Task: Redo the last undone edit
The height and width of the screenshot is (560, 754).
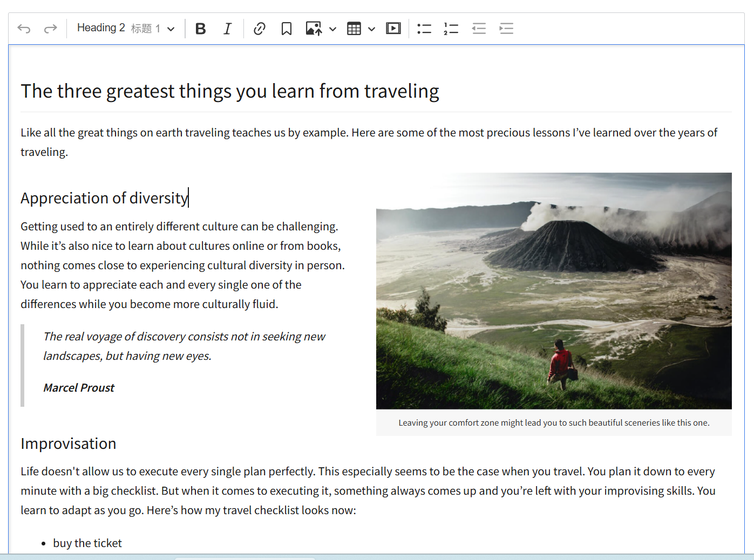Action: tap(50, 29)
